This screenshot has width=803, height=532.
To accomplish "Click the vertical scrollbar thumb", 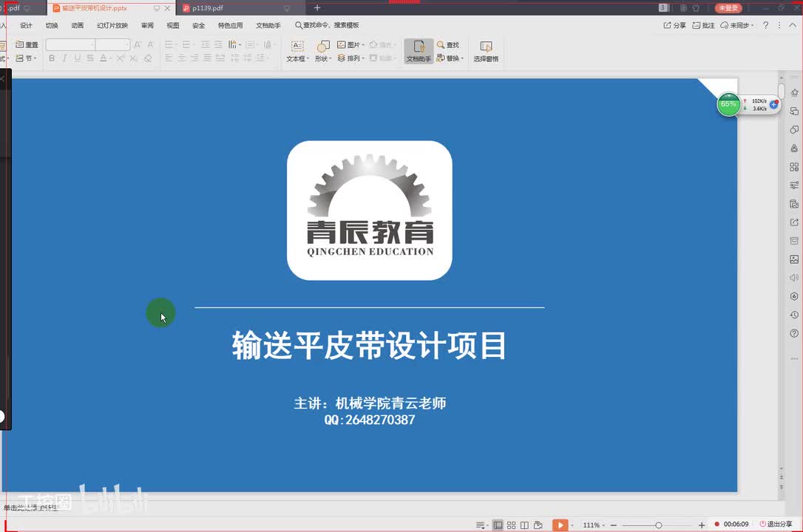I will click(x=782, y=92).
